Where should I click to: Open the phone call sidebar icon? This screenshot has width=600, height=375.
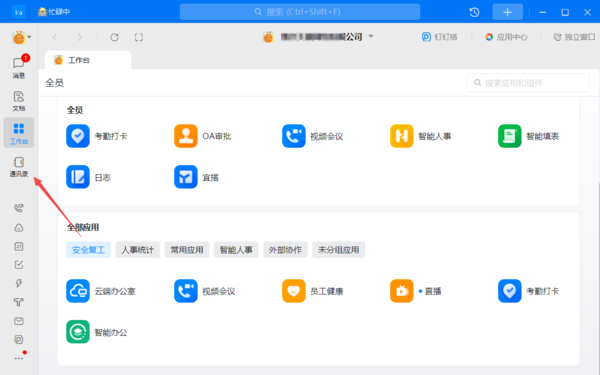19,208
